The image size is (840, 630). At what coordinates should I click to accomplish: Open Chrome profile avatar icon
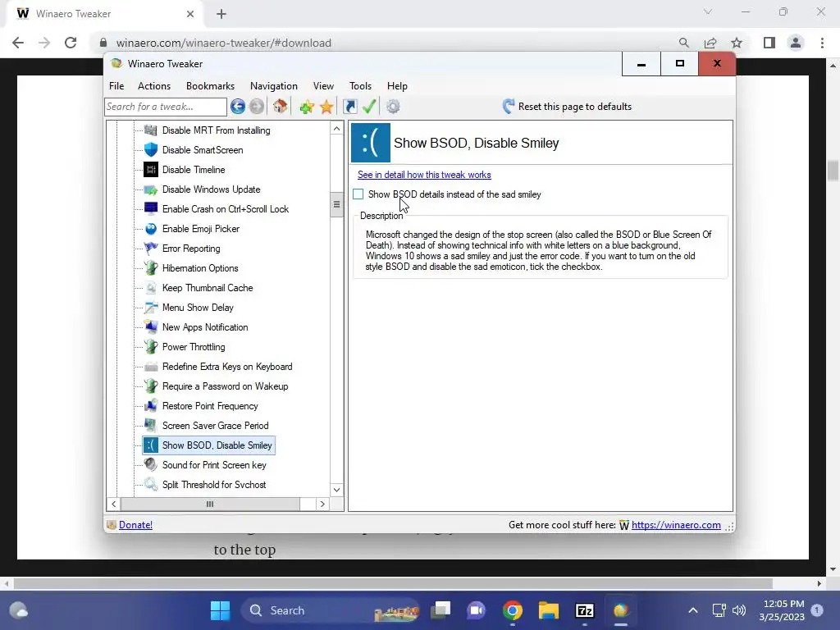pyautogui.click(x=796, y=43)
